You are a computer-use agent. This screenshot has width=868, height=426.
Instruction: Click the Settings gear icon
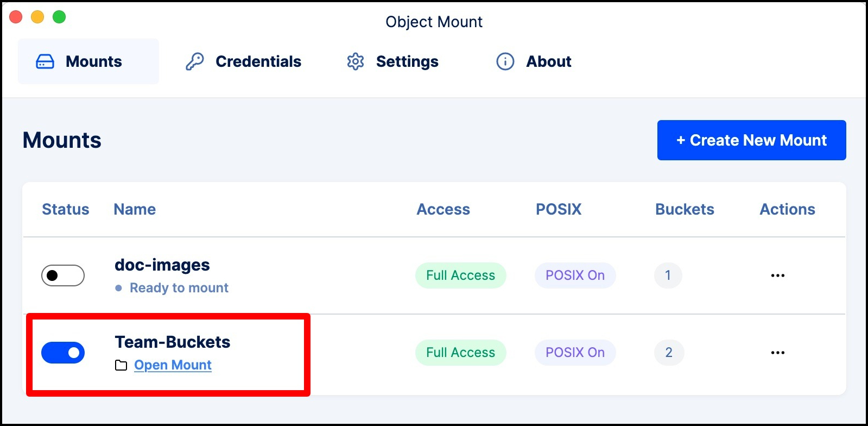(x=356, y=61)
